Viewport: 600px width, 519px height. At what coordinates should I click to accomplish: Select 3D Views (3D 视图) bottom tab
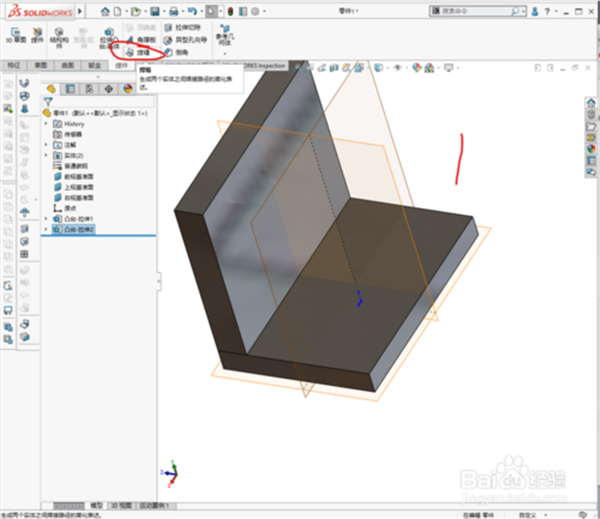click(121, 506)
